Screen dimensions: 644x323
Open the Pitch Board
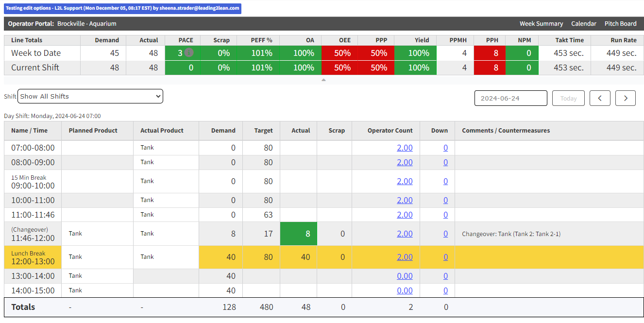(620, 23)
